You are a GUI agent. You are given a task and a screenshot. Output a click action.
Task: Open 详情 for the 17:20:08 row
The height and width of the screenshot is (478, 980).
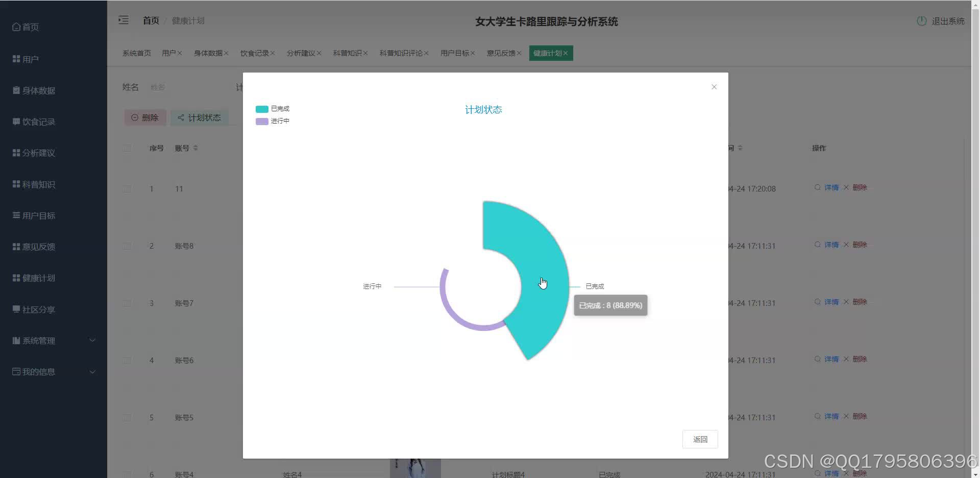[x=827, y=187]
